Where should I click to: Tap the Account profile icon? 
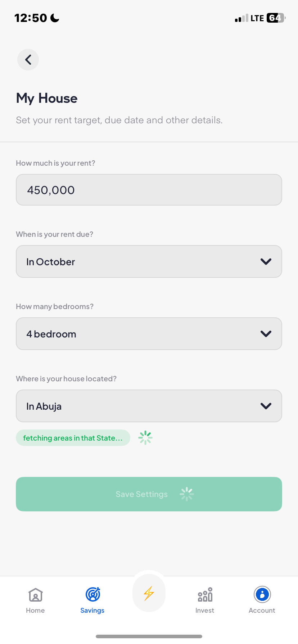(262, 594)
